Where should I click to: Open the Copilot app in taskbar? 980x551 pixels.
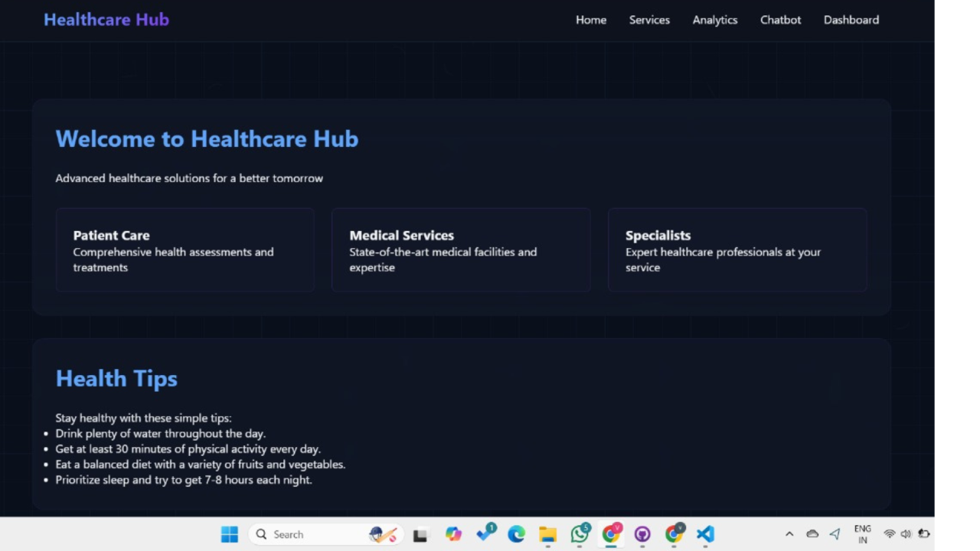point(453,534)
